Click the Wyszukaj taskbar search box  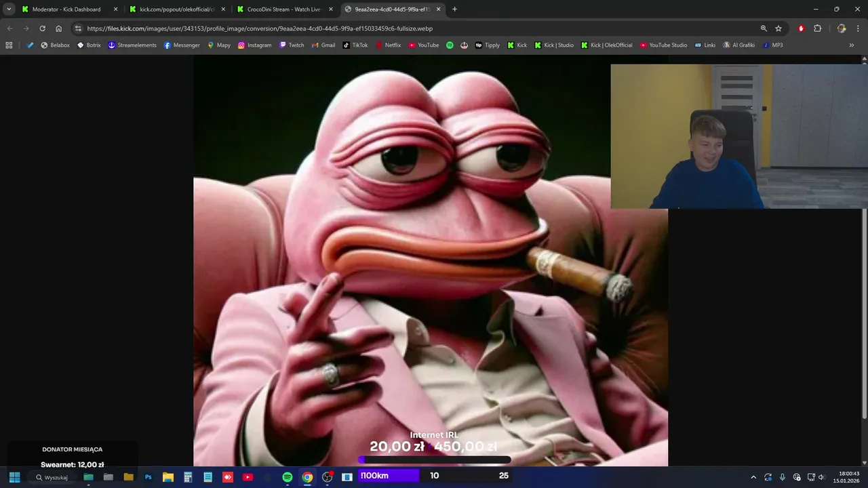[52, 477]
